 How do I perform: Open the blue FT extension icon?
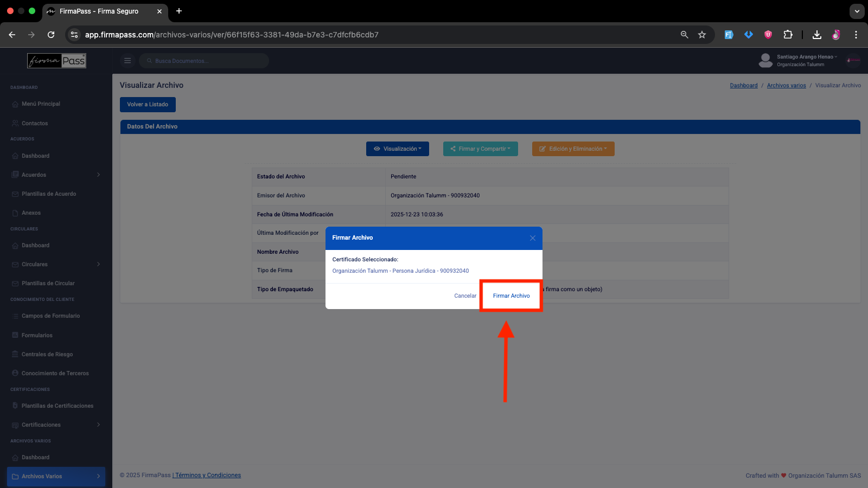tap(729, 35)
